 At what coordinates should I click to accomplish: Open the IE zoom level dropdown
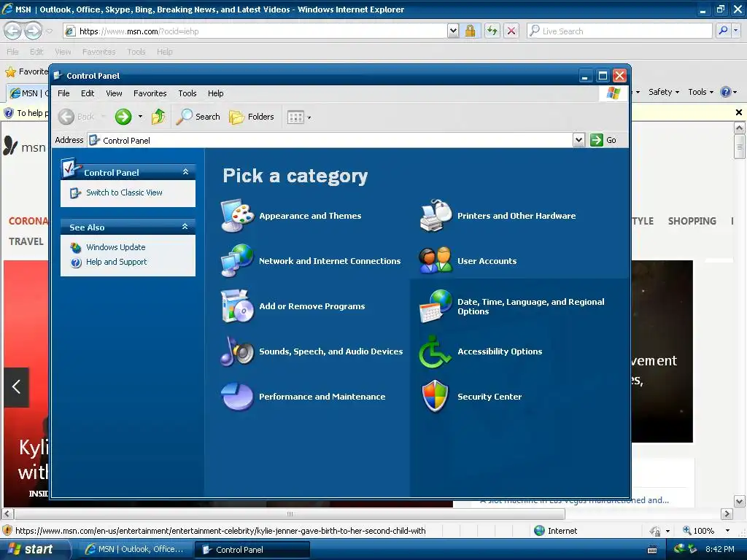click(727, 531)
